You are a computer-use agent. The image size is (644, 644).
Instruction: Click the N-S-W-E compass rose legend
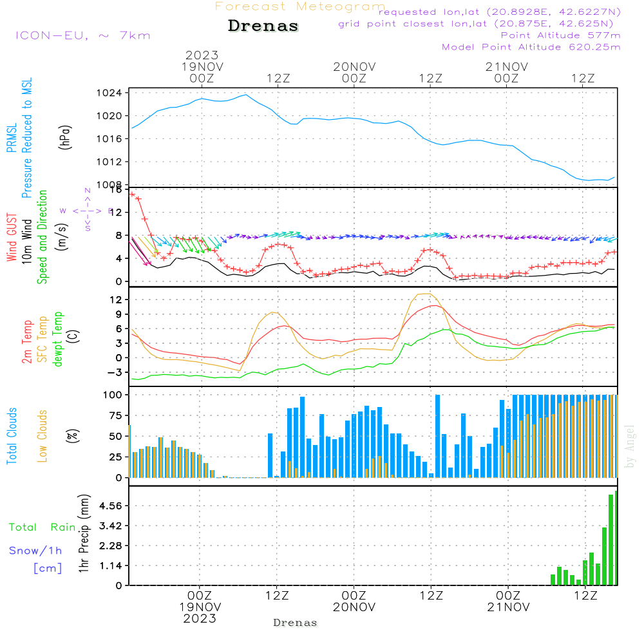coord(88,211)
